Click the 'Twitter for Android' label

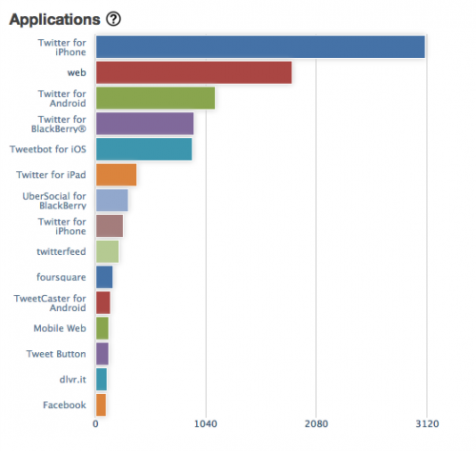click(62, 98)
